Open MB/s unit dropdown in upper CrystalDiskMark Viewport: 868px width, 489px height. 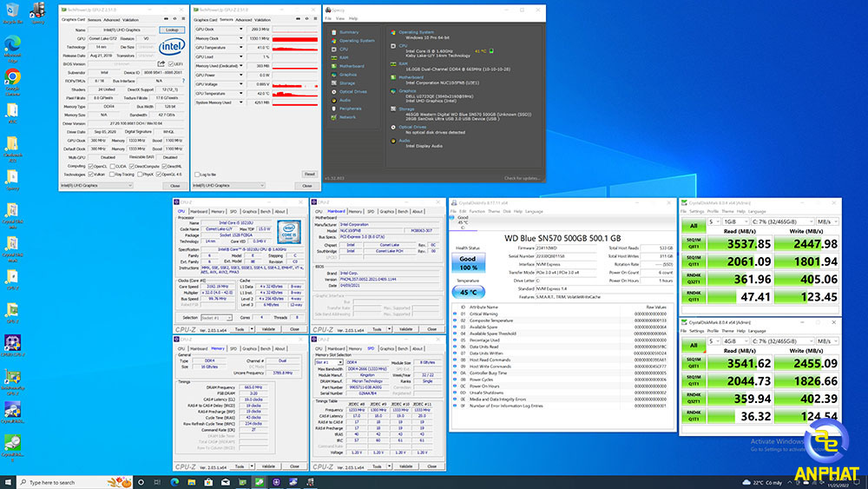tap(828, 221)
